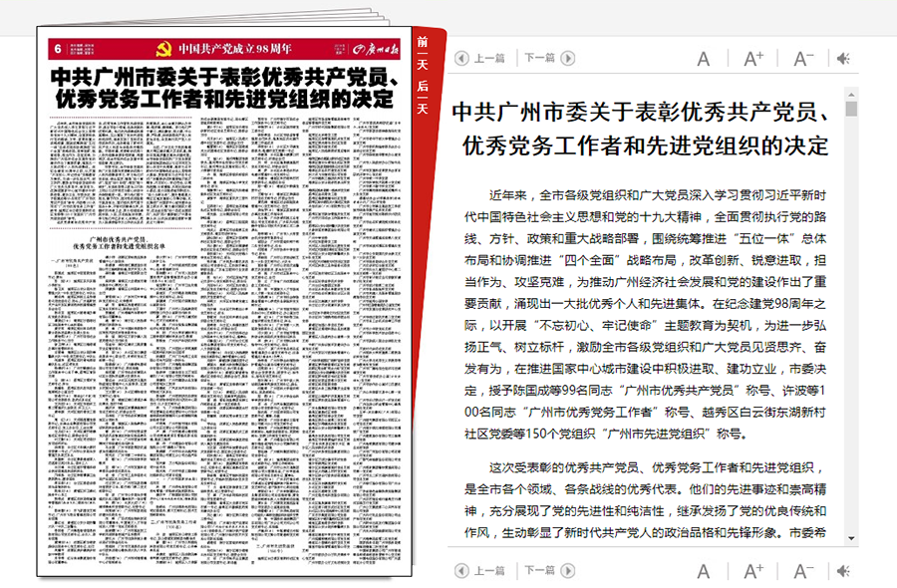Screen dimensions: 897x588
Task: Reset font size with top A icon
Action: pyautogui.click(x=703, y=59)
